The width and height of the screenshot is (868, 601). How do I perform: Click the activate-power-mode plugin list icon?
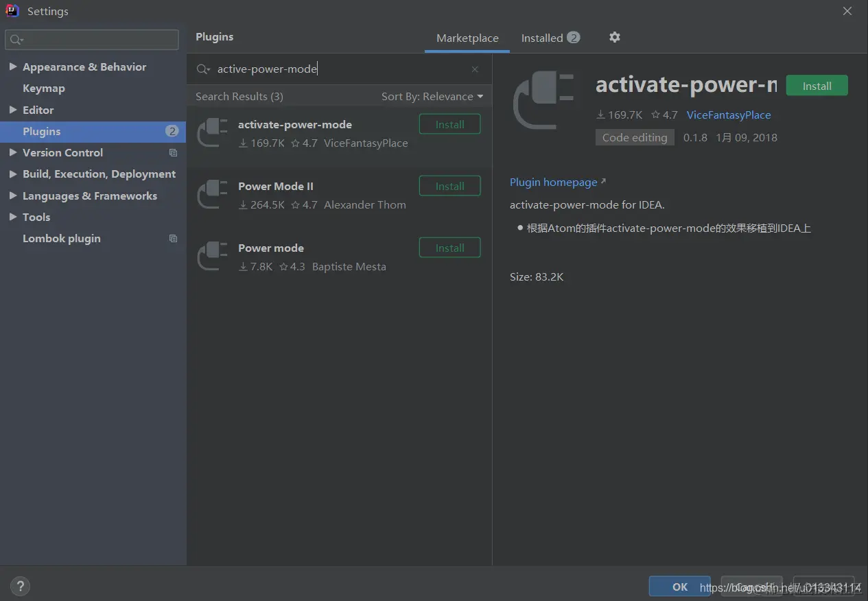[212, 132]
